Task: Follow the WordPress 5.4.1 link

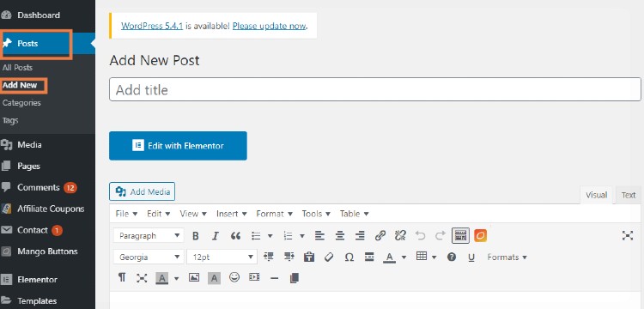Action: (152, 26)
